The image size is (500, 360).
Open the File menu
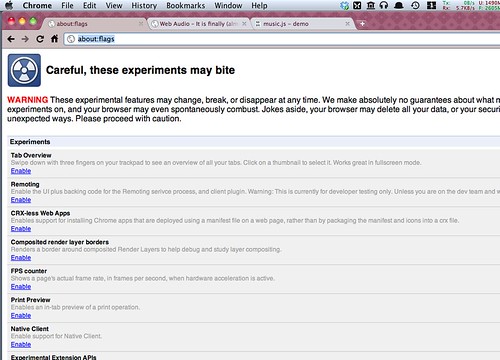coord(67,5)
